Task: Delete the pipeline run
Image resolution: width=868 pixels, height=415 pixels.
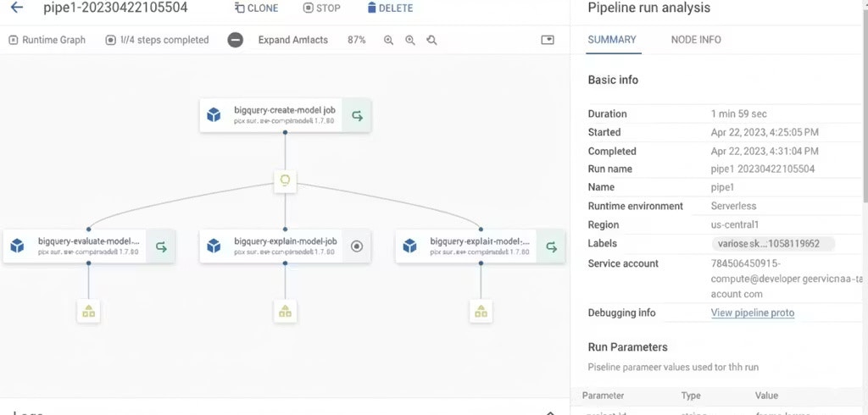Action: (x=390, y=8)
